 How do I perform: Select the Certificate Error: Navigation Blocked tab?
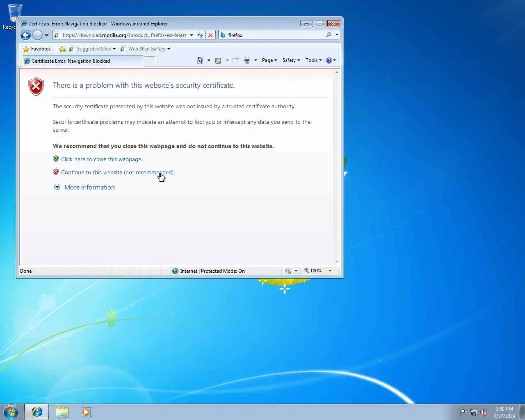click(82, 61)
